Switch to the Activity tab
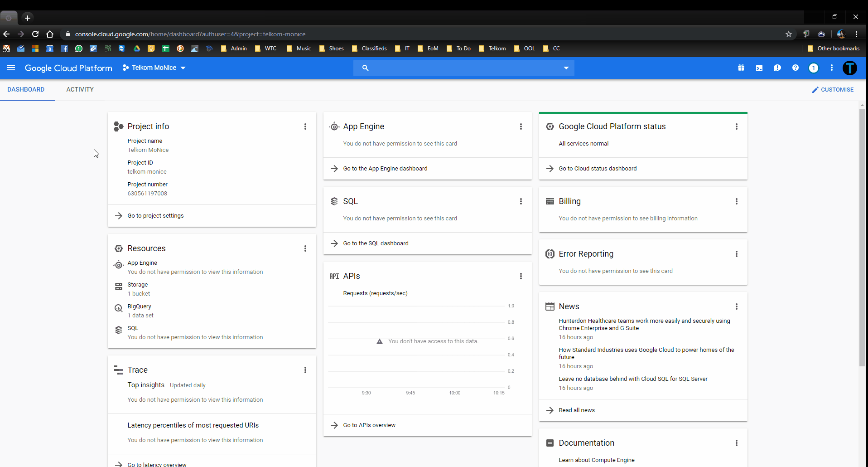This screenshot has height=467, width=868. point(80,90)
